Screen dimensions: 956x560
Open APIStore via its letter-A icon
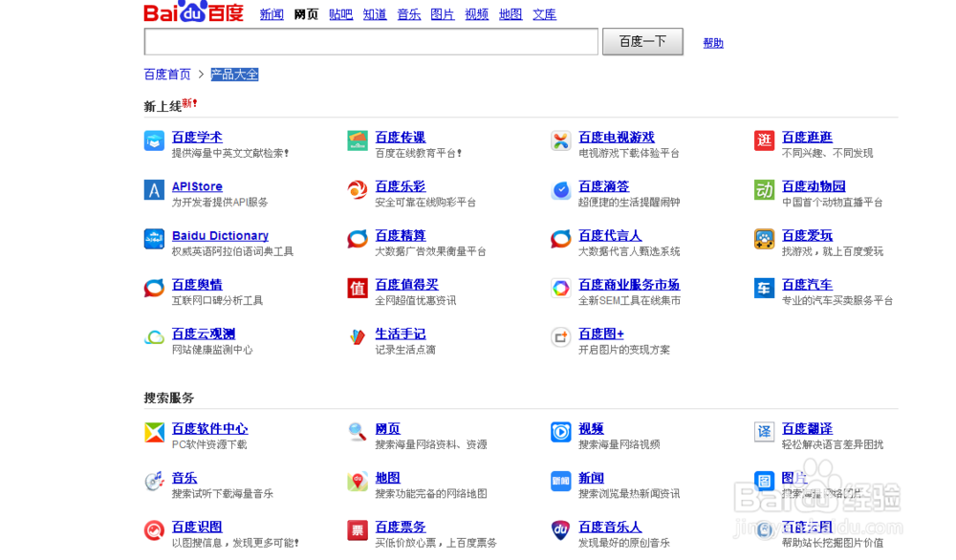click(x=154, y=189)
